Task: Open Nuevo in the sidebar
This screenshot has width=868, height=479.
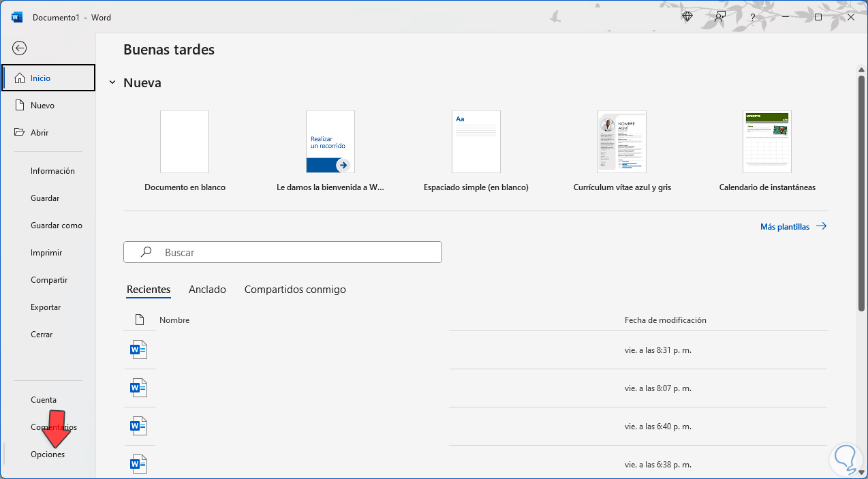Action: tap(42, 106)
